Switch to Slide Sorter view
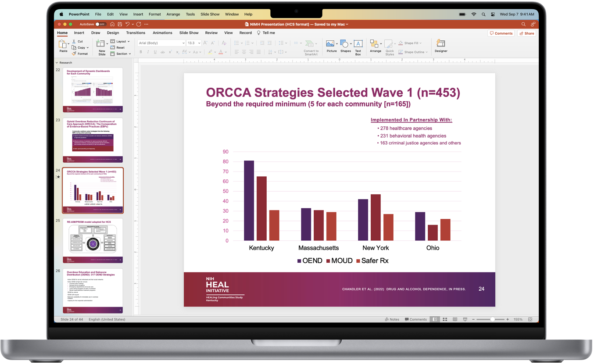The height and width of the screenshot is (364, 594). coord(445,319)
